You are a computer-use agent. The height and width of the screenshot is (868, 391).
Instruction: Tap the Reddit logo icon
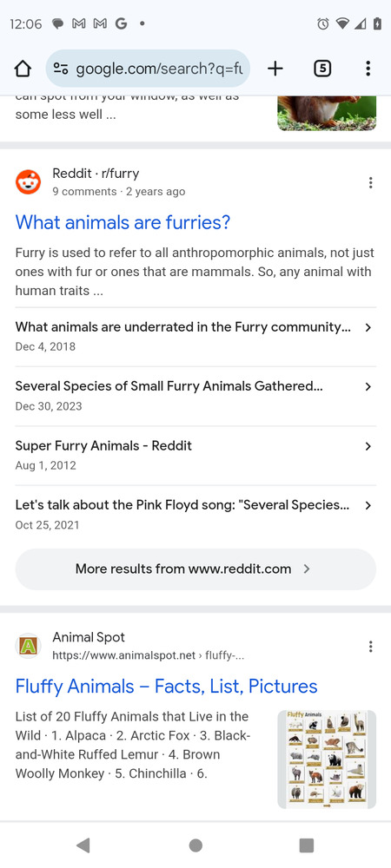(28, 182)
